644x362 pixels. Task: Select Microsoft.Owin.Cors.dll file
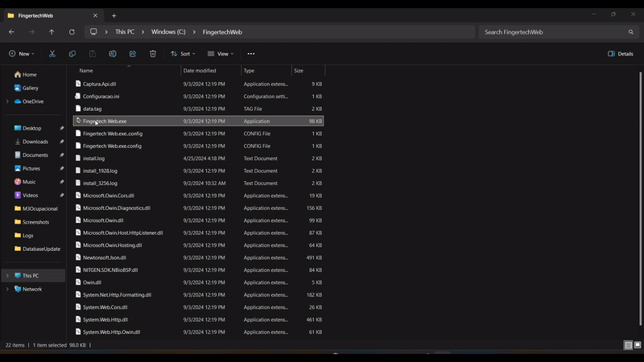[198, 195]
